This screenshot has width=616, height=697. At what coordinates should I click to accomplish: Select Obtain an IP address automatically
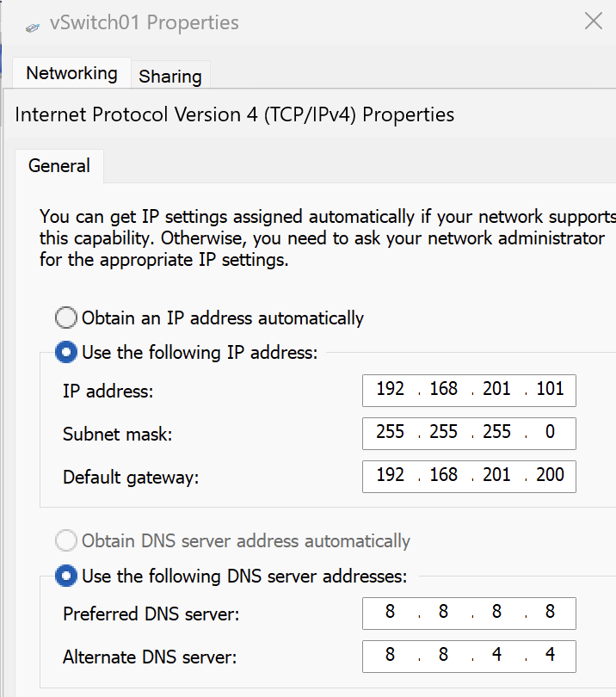coord(66,318)
